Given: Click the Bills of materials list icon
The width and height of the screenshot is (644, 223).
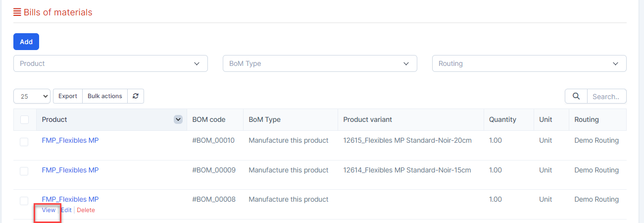Looking at the screenshot, I should click(x=17, y=12).
